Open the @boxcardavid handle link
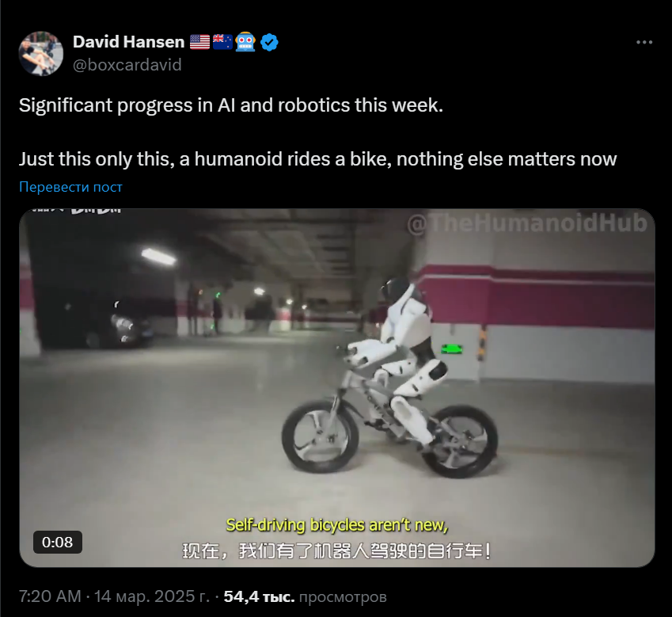The height and width of the screenshot is (617, 672). [x=127, y=65]
